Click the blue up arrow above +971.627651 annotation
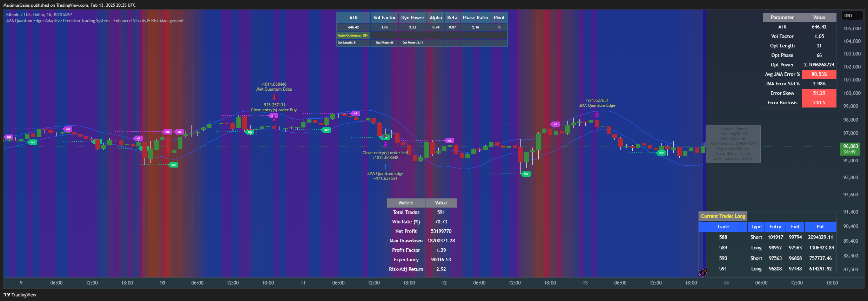 tap(385, 166)
